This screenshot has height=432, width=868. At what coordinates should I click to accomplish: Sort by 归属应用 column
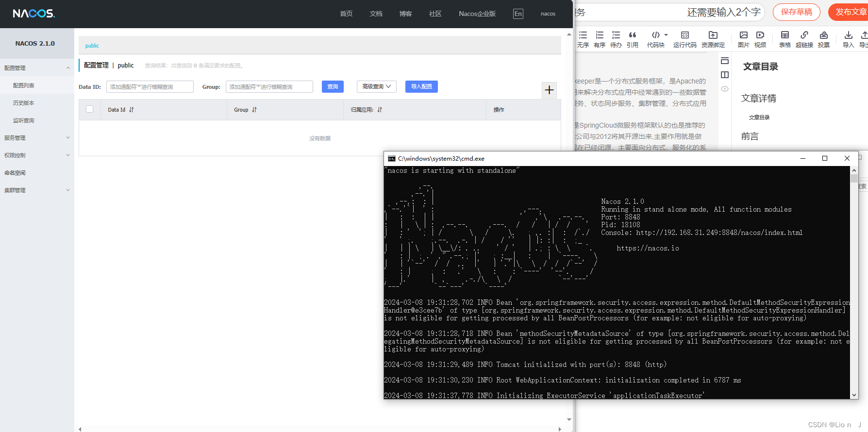[x=380, y=110]
